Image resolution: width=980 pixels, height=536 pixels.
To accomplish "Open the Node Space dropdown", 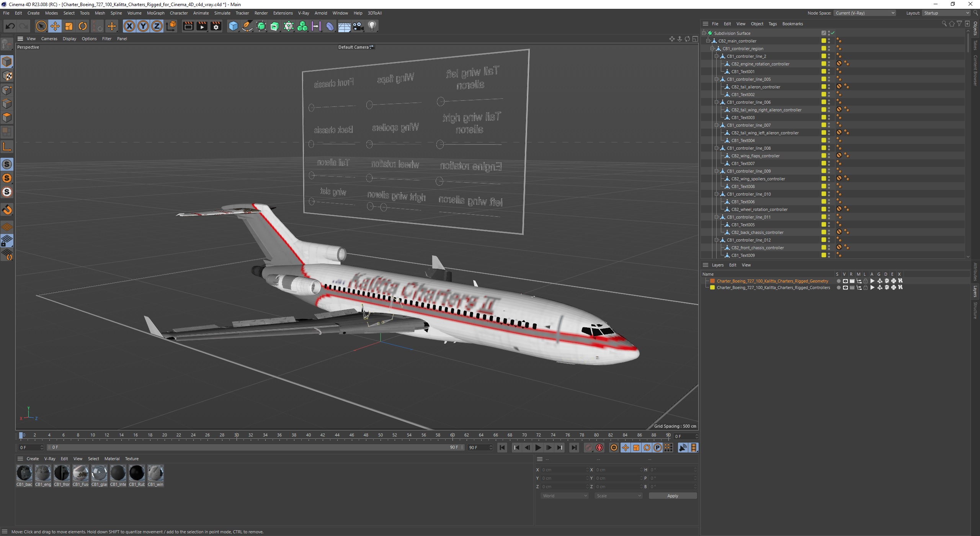I will point(865,13).
